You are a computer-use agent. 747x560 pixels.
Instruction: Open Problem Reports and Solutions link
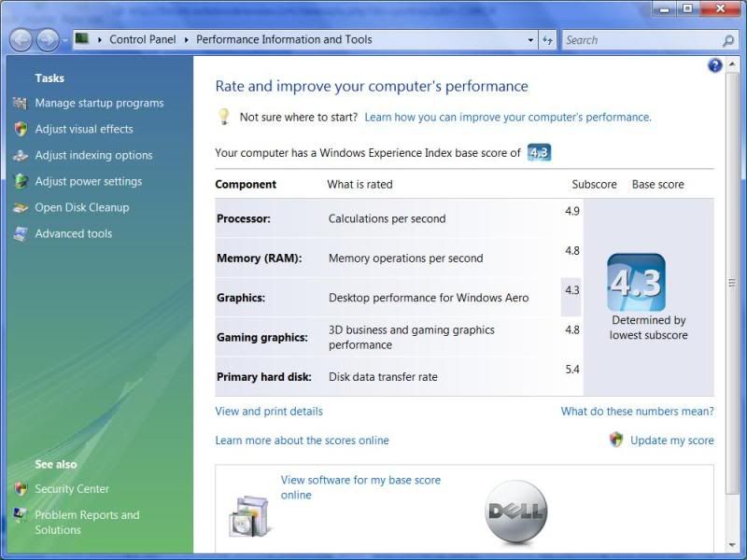pyautogui.click(x=87, y=523)
